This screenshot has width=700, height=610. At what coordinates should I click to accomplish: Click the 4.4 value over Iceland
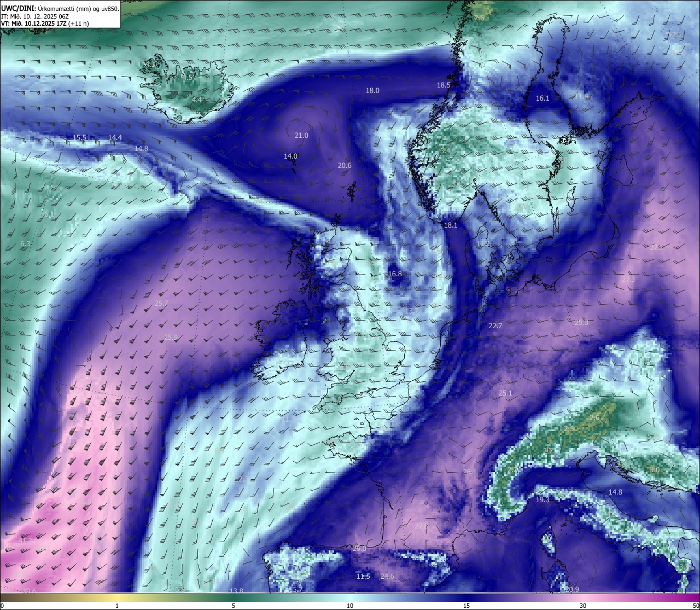tap(196, 100)
